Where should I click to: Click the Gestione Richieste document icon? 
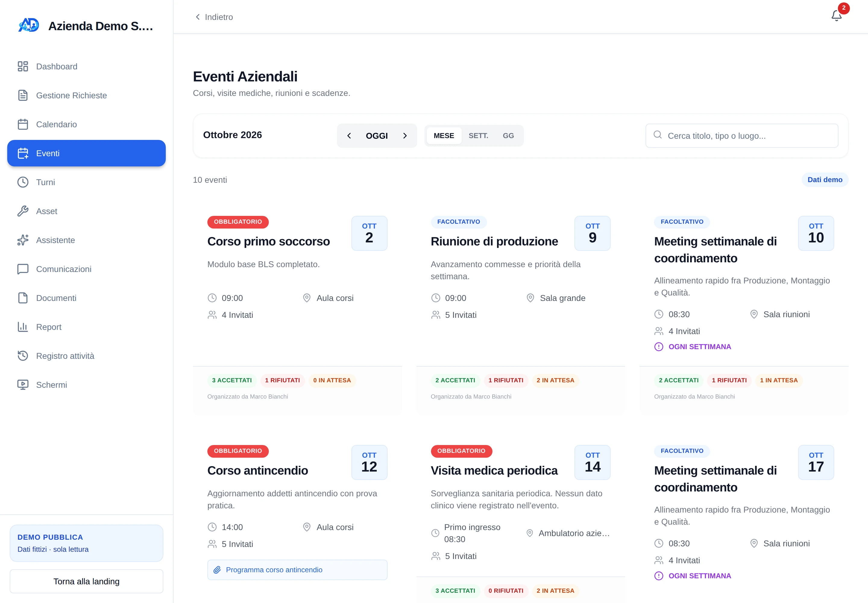tap(23, 95)
